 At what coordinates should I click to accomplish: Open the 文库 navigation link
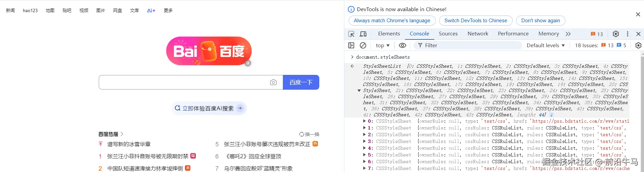[134, 10]
